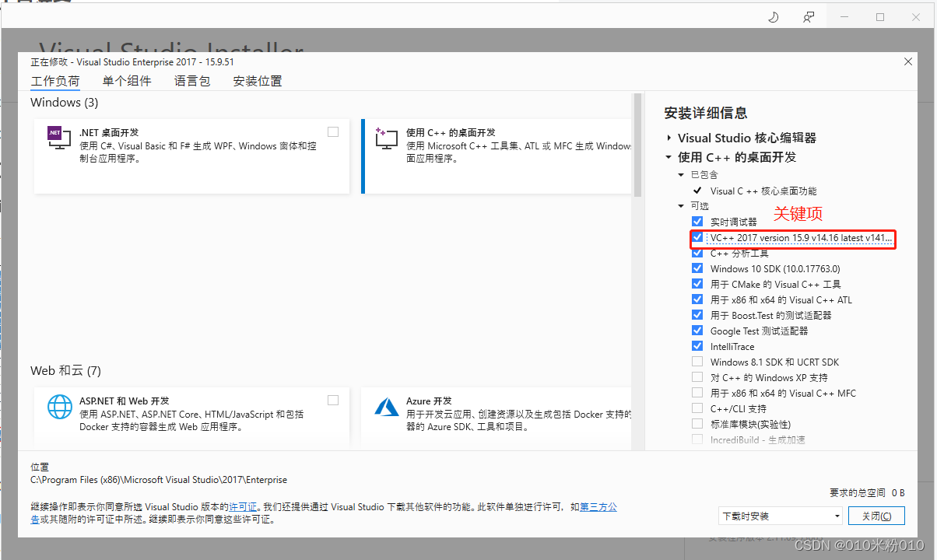The image size is (937, 560).
Task: Click the Azure development logo icon
Action: [386, 408]
